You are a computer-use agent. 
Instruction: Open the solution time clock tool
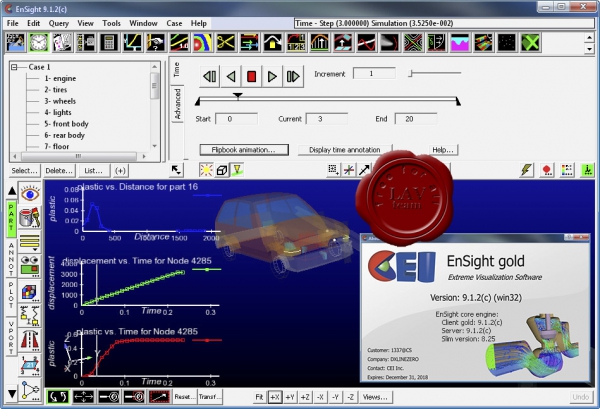(x=39, y=42)
